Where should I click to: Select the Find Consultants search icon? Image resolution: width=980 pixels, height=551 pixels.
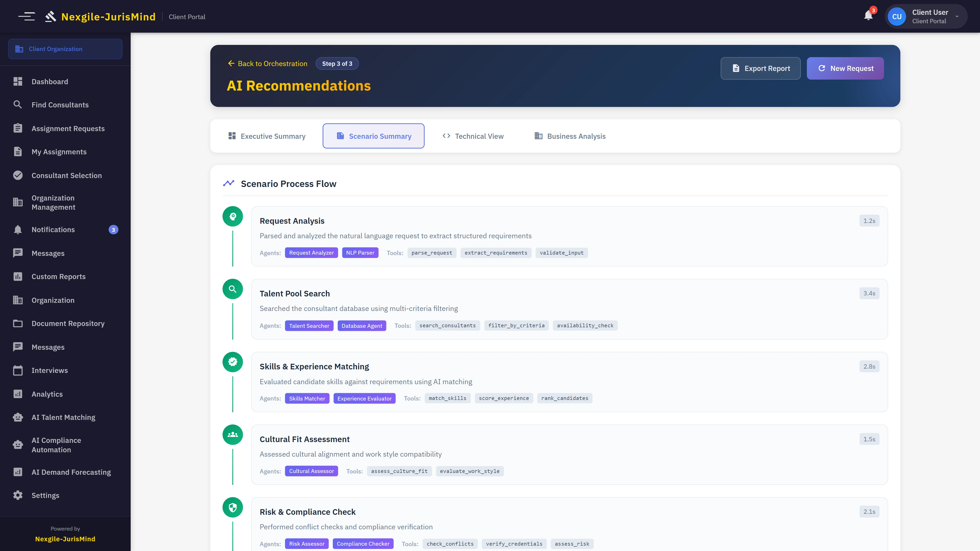(18, 105)
